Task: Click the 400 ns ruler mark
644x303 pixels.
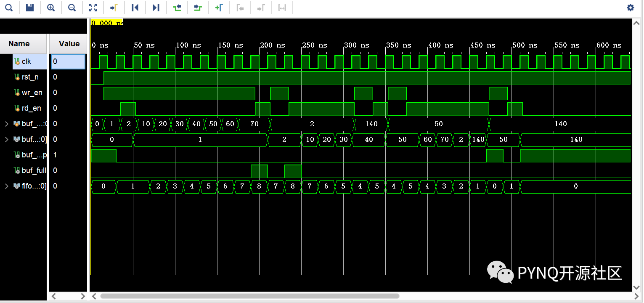Action: (441, 45)
